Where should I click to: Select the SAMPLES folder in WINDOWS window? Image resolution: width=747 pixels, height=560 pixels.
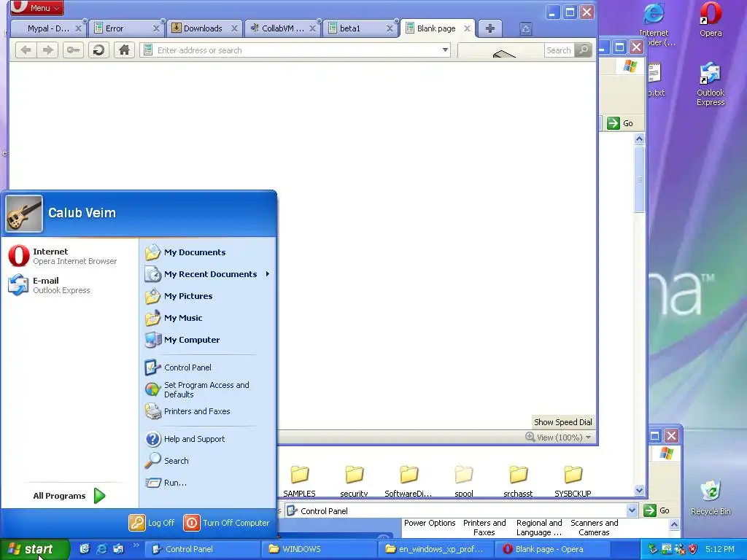pyautogui.click(x=299, y=481)
